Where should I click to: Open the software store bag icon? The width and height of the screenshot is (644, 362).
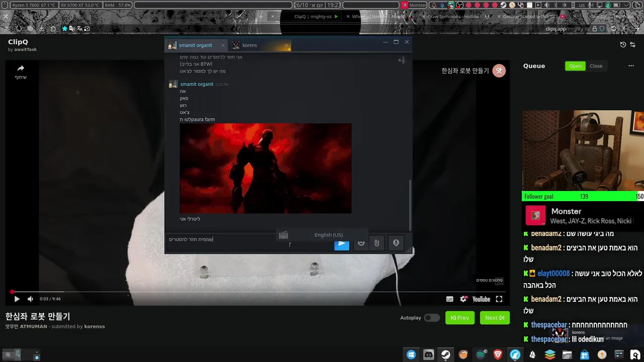pyautogui.click(x=585, y=354)
